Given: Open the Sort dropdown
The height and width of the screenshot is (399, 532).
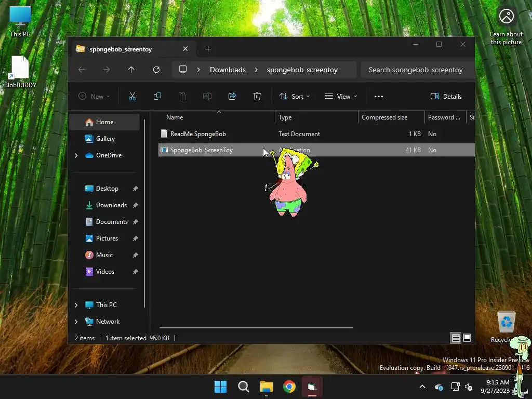Looking at the screenshot, I should [294, 96].
